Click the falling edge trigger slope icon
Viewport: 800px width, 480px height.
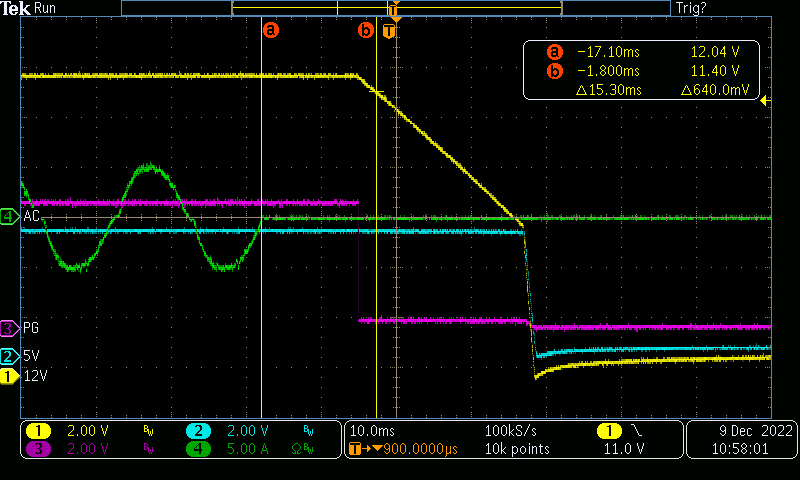637,431
